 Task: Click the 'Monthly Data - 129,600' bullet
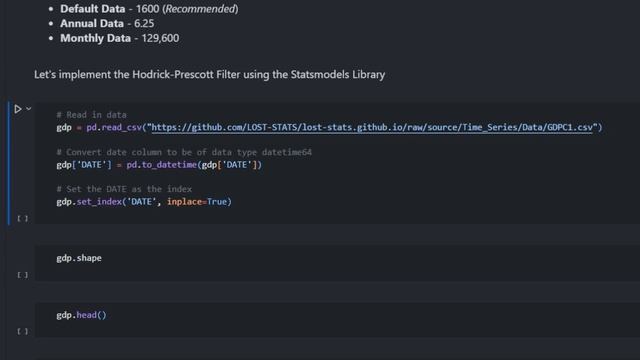pos(119,38)
